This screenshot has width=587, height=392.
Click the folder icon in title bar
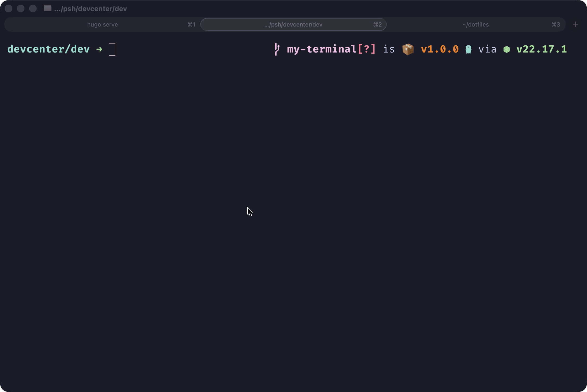click(x=48, y=8)
